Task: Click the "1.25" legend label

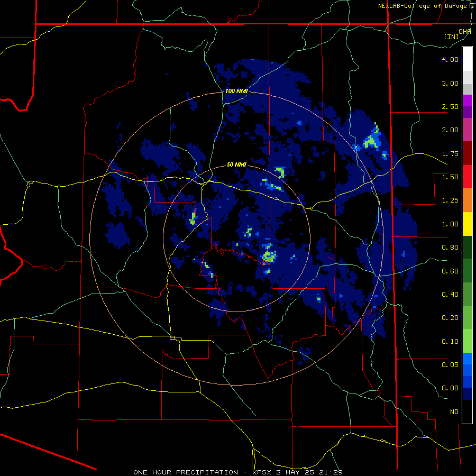Action: 450,200
